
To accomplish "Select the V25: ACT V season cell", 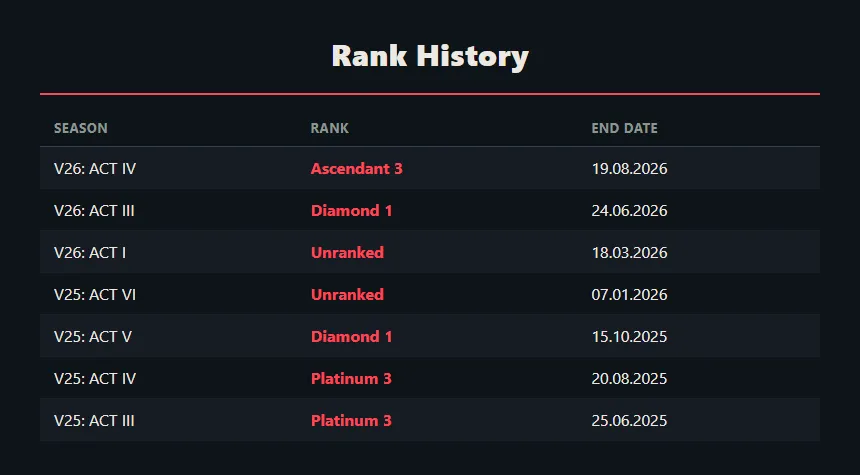I will [93, 336].
